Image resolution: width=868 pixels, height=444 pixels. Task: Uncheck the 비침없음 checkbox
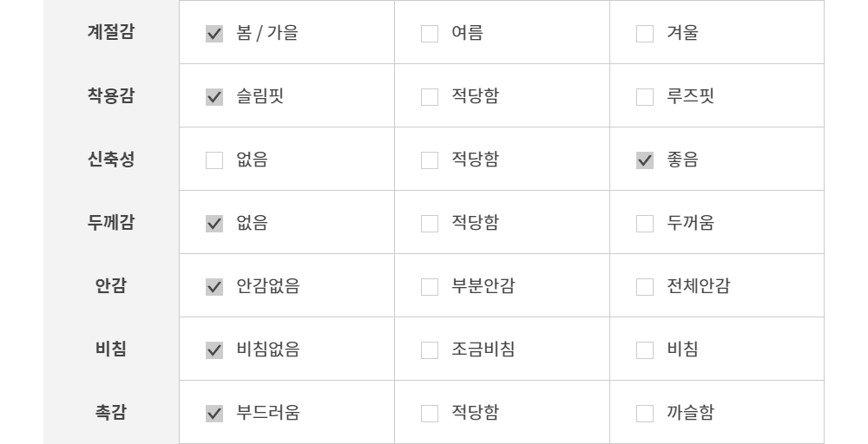[x=214, y=351]
